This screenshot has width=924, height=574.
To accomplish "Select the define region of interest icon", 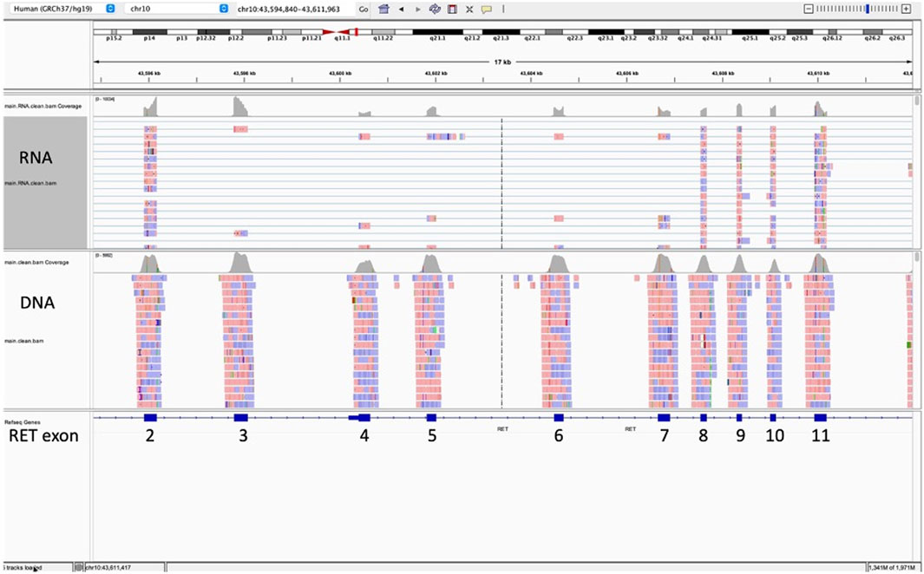I will [452, 10].
